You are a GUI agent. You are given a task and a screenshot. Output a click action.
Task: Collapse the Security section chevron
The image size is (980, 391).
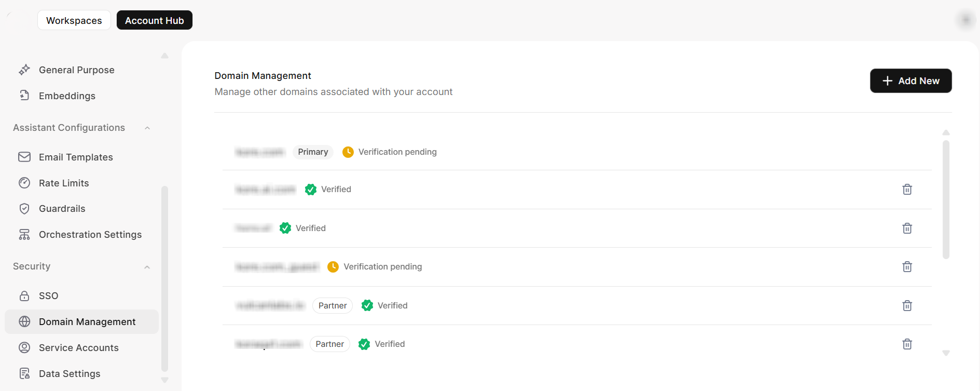pos(147,267)
